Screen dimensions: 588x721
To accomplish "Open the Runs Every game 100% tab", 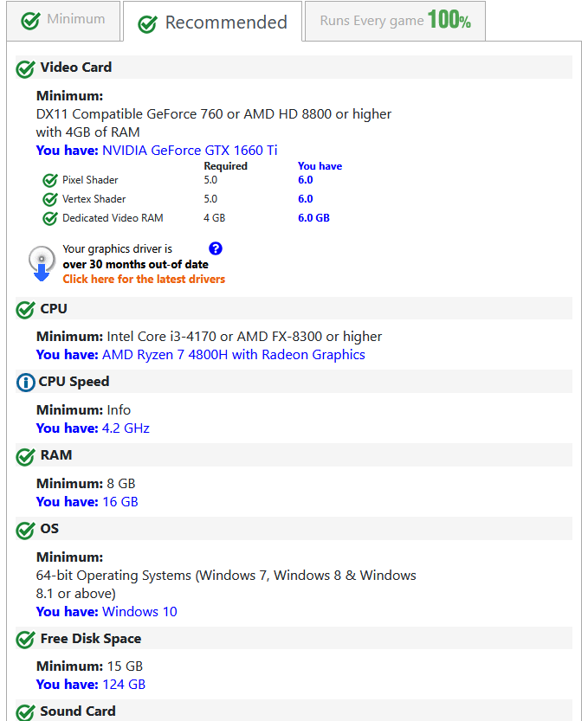I will pyautogui.click(x=395, y=21).
